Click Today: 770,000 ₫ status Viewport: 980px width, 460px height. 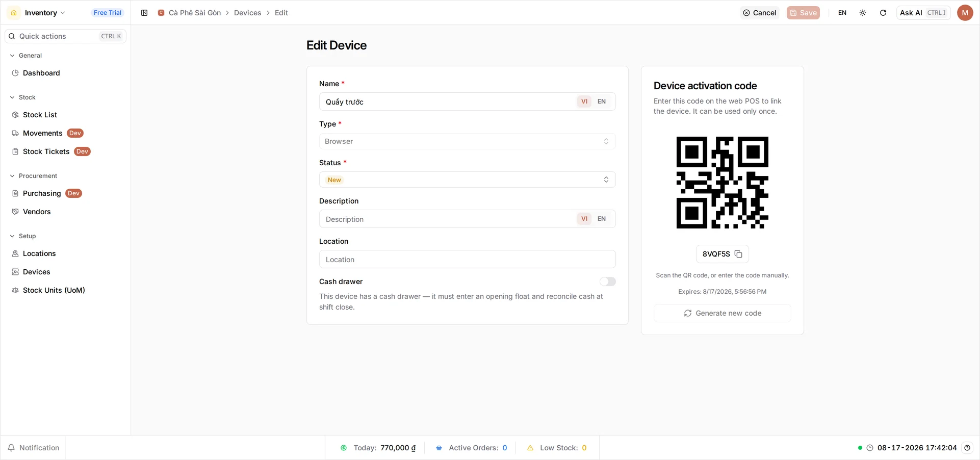tap(378, 448)
